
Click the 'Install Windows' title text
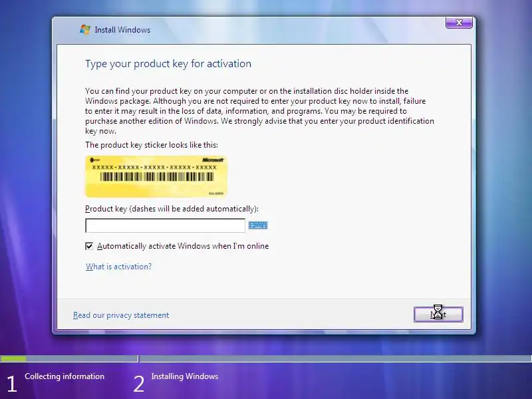point(122,30)
